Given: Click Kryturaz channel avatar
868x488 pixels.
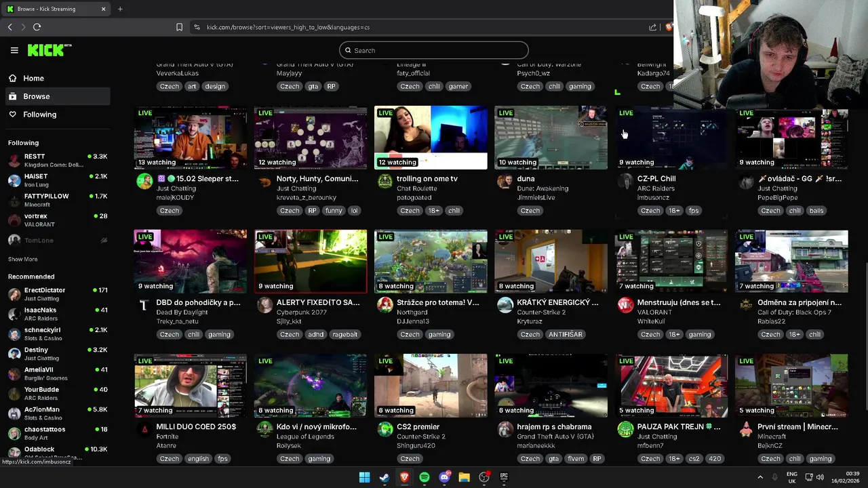Looking at the screenshot, I should [505, 305].
